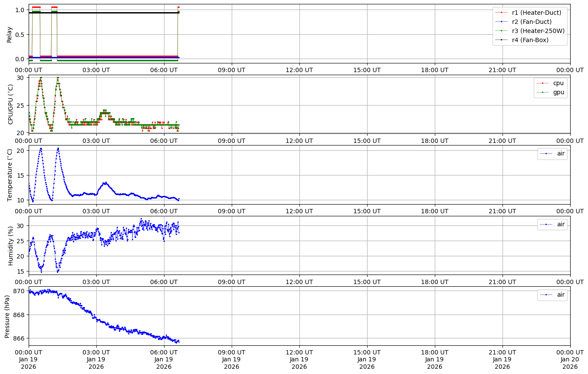This screenshot has height=374, width=588.
Task: Click the Humidity (%) y-axis label
Action: coord(11,245)
